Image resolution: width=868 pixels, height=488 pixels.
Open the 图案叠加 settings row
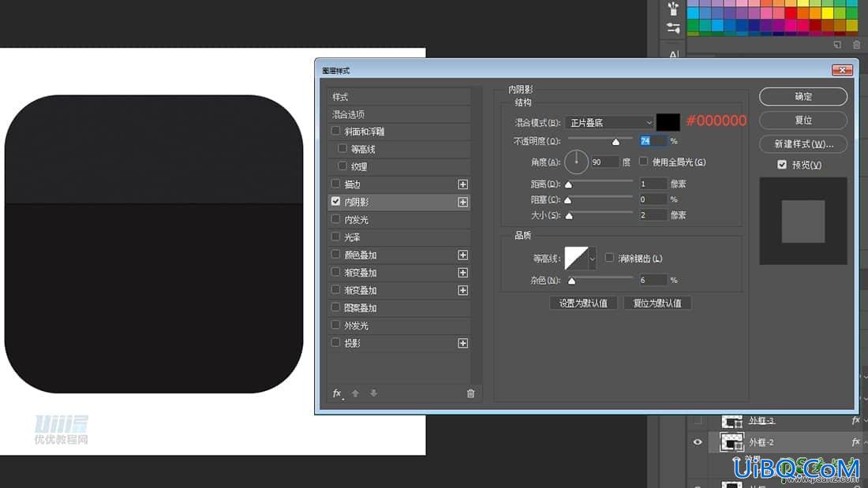[398, 308]
